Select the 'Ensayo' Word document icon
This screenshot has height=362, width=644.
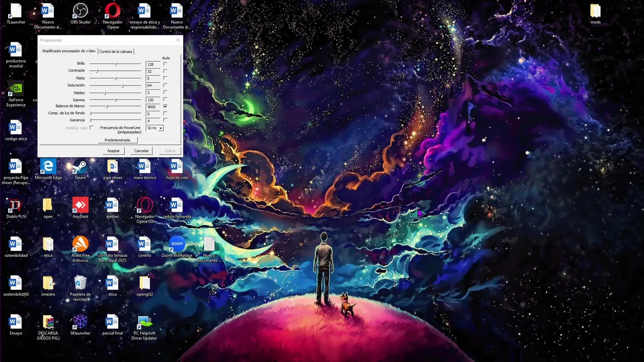click(x=16, y=325)
